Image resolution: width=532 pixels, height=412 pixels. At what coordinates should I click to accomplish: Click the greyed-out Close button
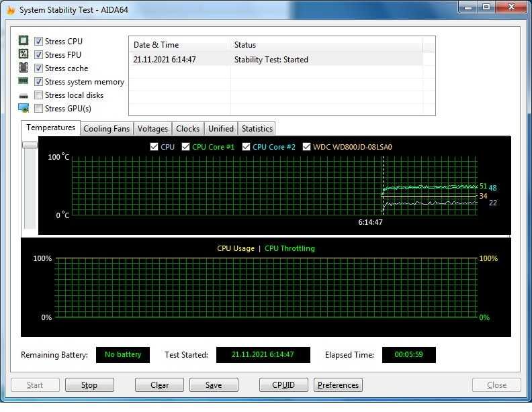tap(496, 385)
